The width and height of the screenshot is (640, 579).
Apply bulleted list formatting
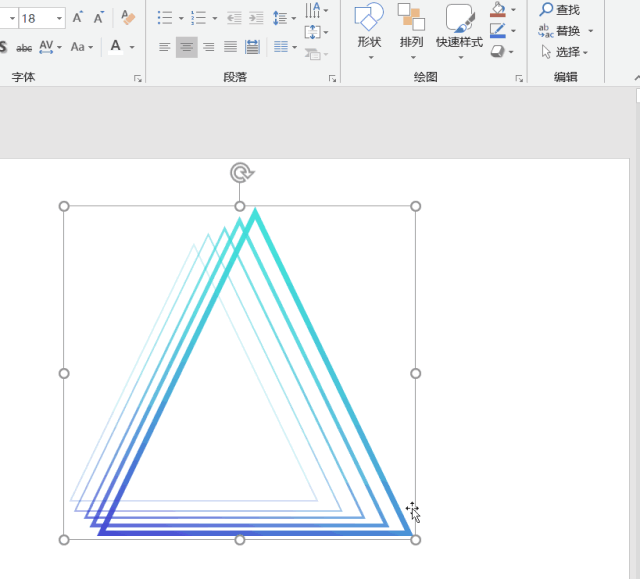coord(165,18)
